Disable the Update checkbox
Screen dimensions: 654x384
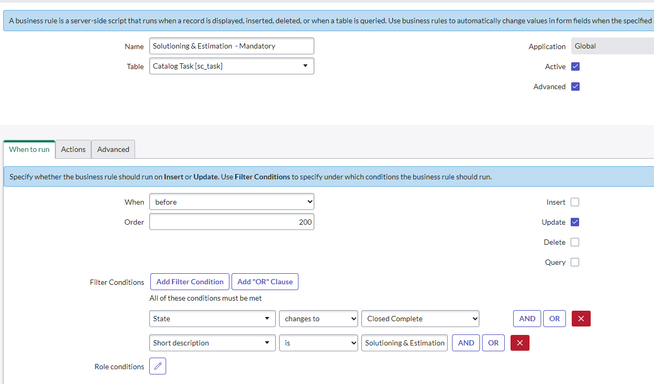(575, 222)
